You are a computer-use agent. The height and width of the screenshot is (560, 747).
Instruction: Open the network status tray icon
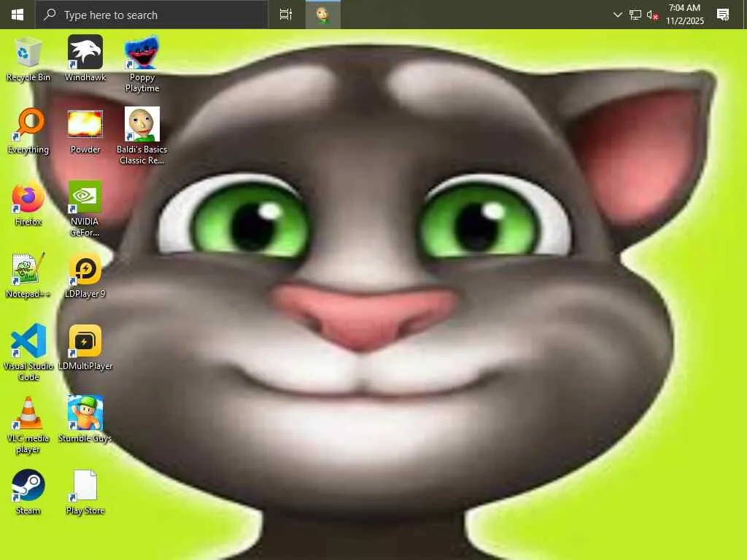coord(635,15)
